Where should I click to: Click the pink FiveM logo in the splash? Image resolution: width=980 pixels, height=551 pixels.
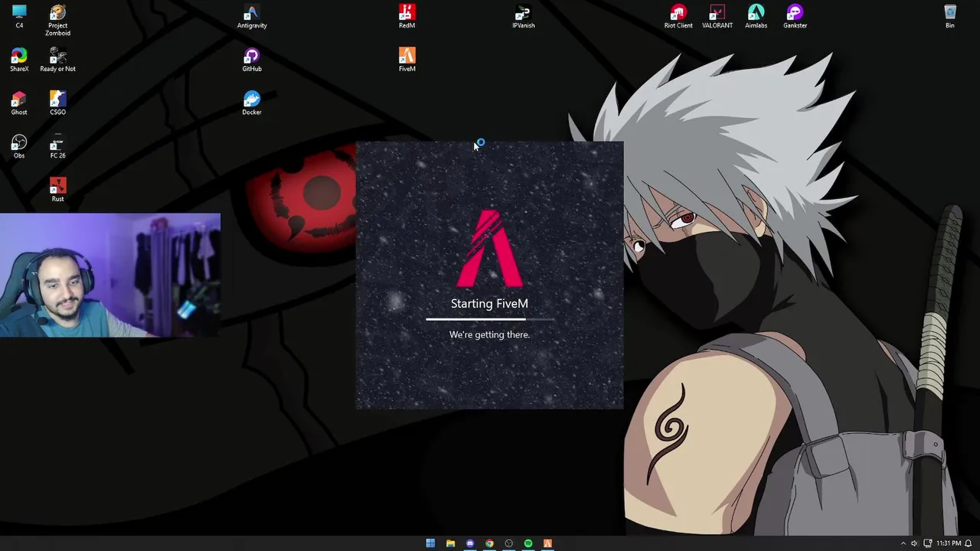[x=490, y=248]
